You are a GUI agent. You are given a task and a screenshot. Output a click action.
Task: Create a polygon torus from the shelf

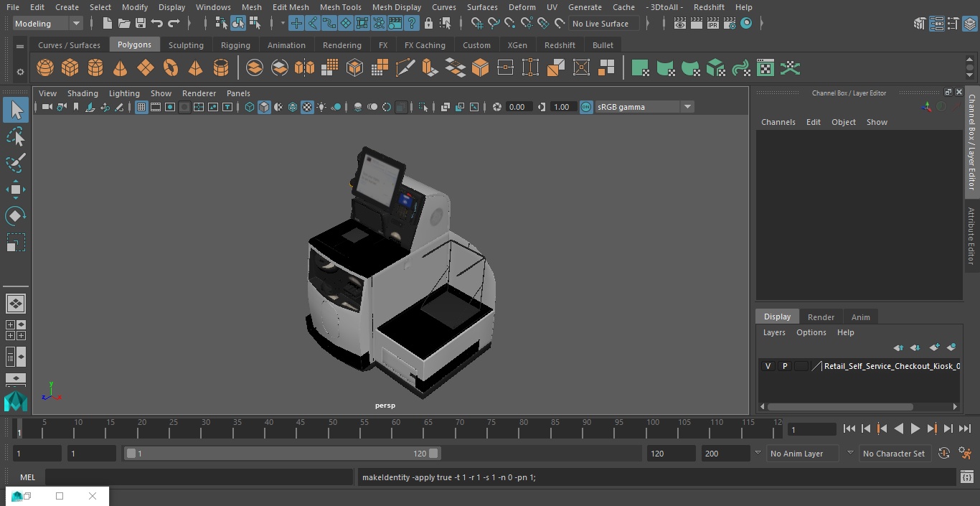click(171, 68)
